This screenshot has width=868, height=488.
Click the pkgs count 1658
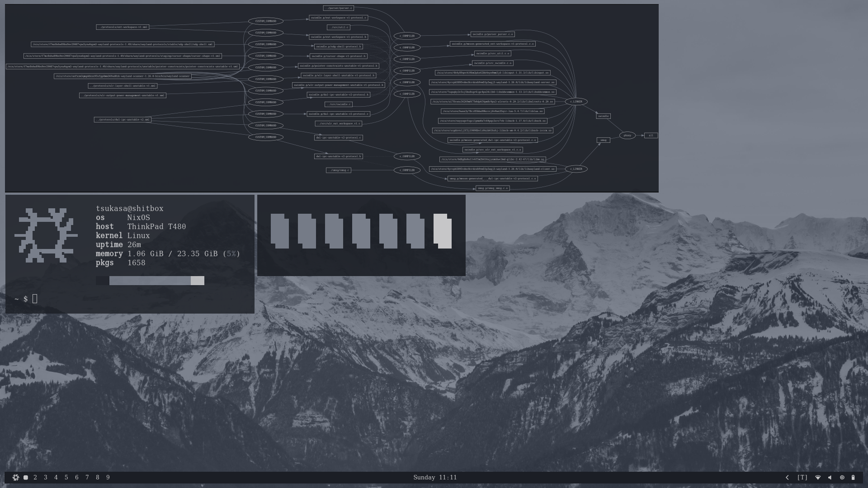136,263
